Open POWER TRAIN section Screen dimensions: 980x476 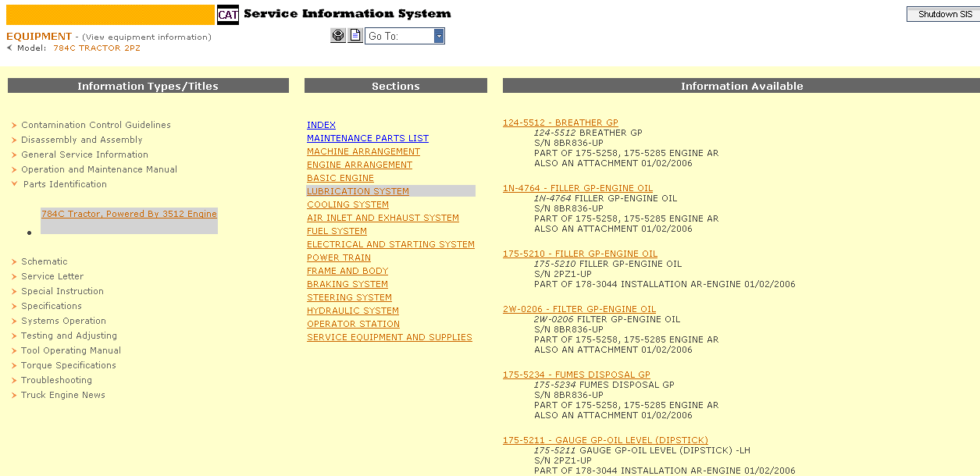click(x=339, y=258)
